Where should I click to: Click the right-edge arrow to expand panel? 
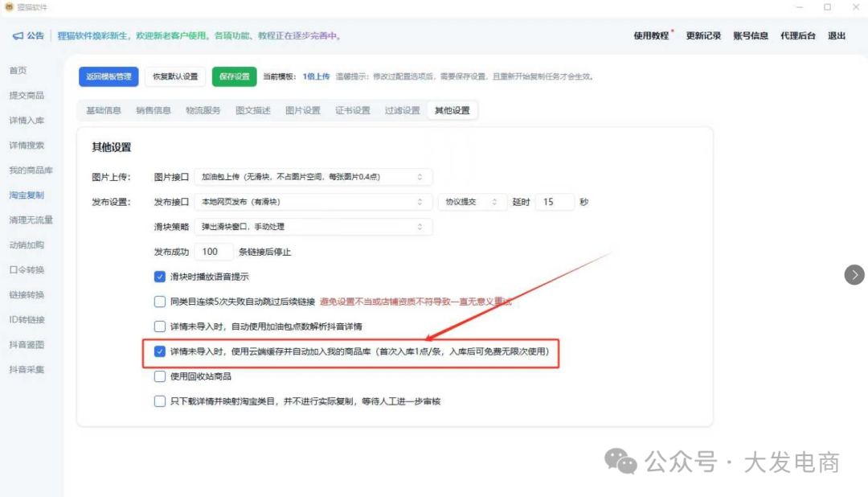[x=854, y=275]
